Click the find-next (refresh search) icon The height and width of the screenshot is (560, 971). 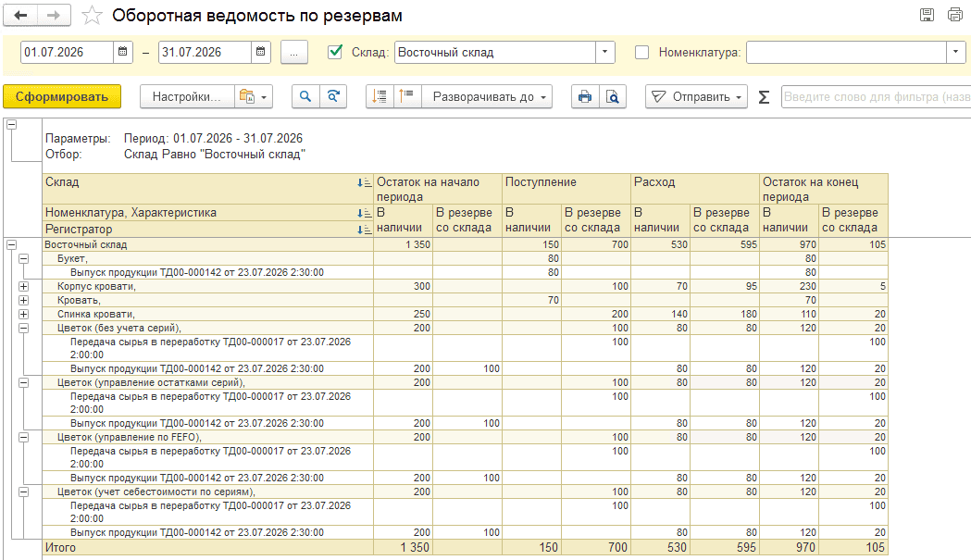[333, 96]
